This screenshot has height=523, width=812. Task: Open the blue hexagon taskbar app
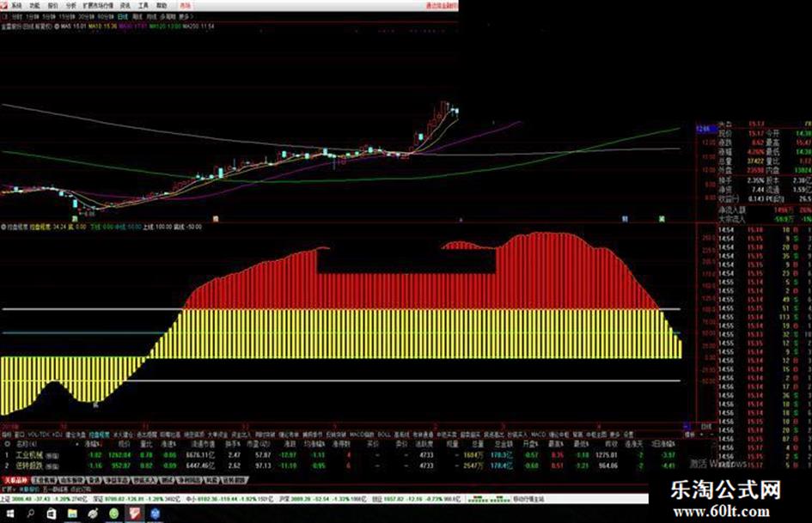[x=156, y=514]
